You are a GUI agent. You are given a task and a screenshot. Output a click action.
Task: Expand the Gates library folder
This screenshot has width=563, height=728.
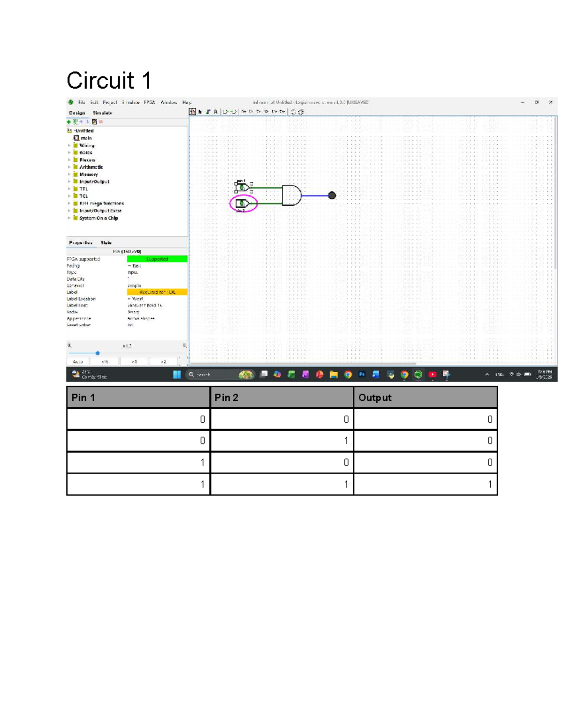(x=69, y=152)
